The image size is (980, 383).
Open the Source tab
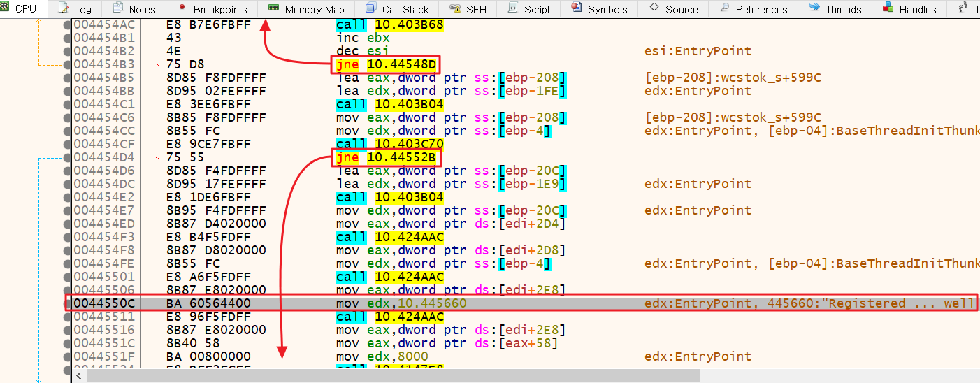coord(674,9)
